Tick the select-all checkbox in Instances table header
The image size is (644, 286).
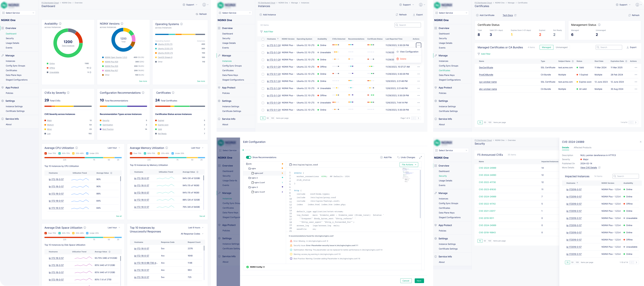(x=263, y=39)
